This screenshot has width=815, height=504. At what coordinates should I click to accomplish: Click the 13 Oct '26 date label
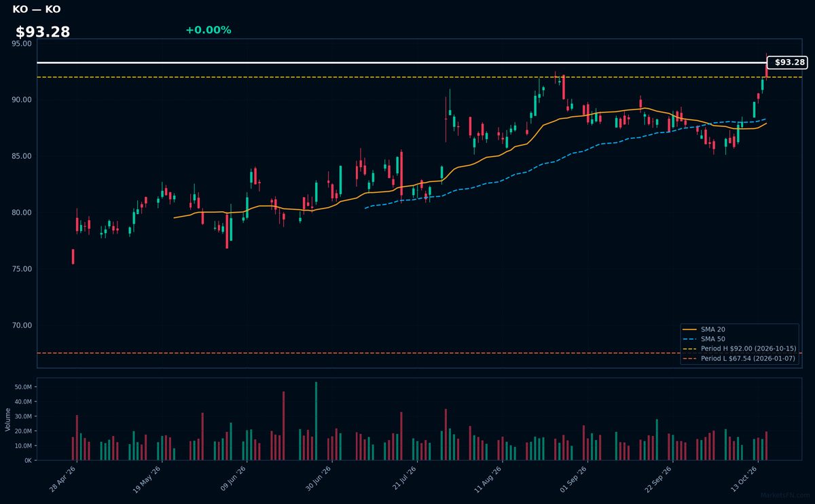click(743, 480)
